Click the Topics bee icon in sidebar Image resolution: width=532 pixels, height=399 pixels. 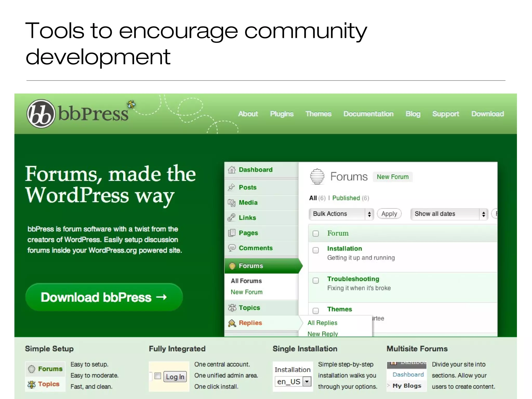232,308
